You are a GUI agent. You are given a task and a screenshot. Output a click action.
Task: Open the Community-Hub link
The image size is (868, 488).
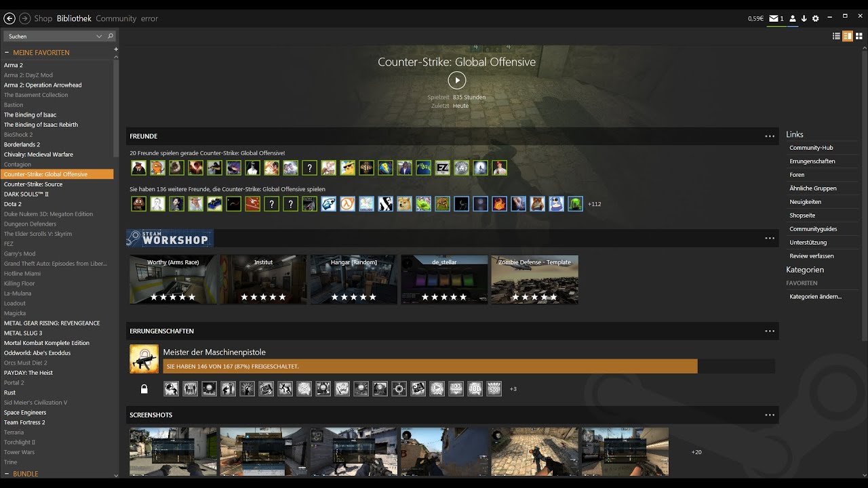coord(811,148)
